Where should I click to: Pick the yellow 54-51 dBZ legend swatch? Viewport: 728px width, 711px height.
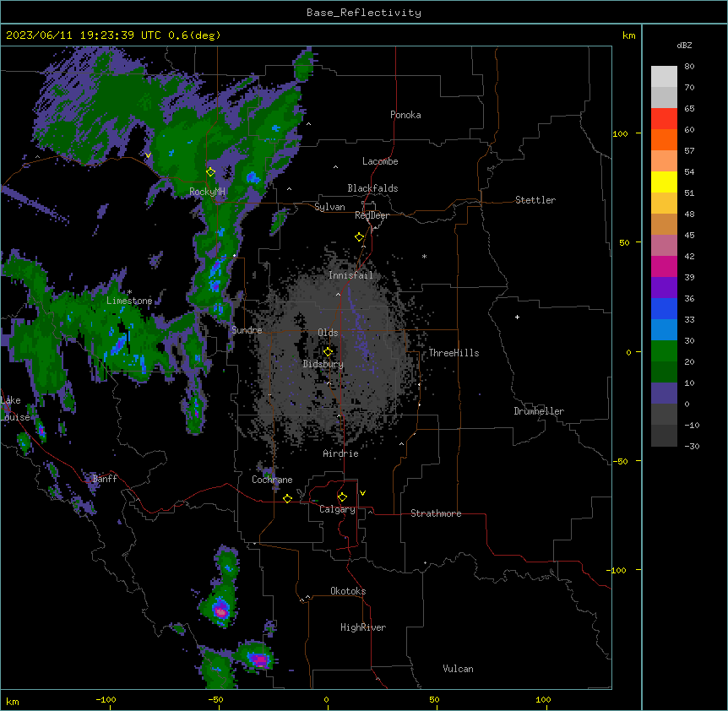(x=664, y=182)
